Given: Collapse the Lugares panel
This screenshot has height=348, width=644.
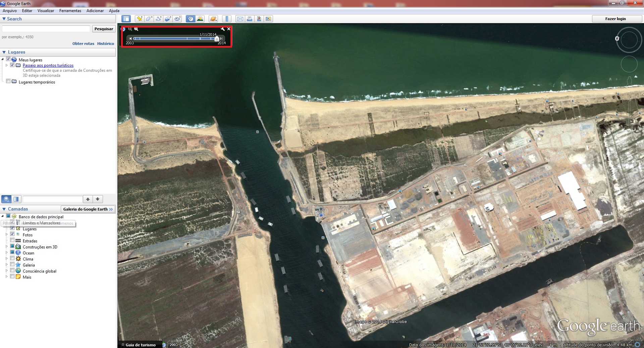Looking at the screenshot, I should click(4, 52).
